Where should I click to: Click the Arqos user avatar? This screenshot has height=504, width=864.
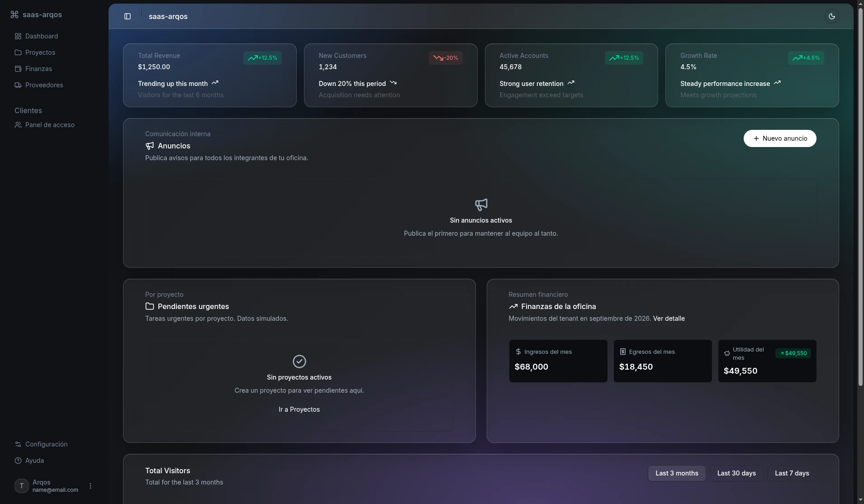22,486
